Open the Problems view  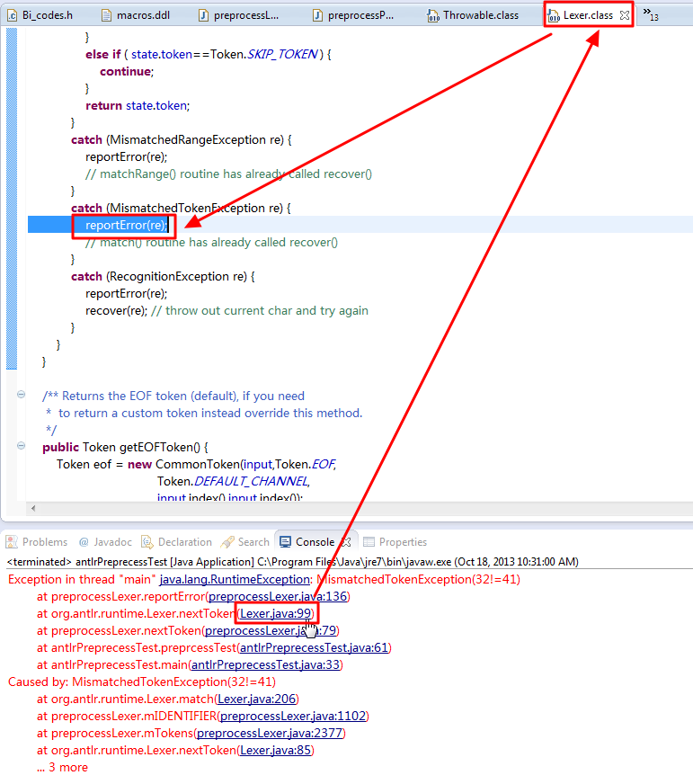pos(37,542)
